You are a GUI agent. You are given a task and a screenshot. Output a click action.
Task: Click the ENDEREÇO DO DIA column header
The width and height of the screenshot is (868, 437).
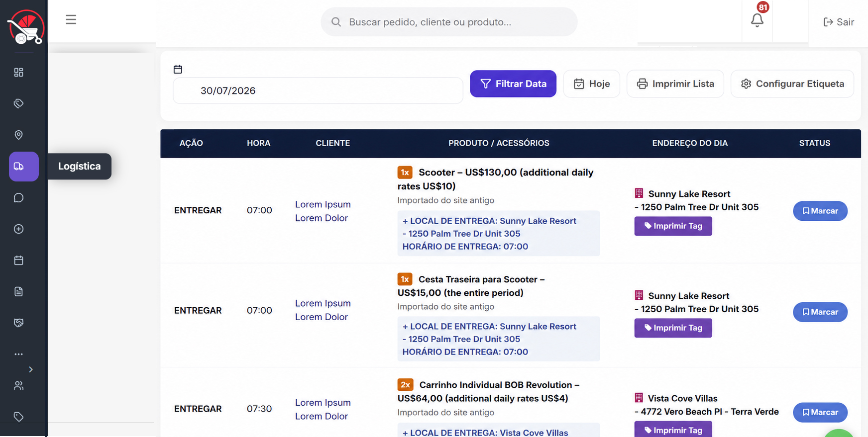tap(690, 143)
